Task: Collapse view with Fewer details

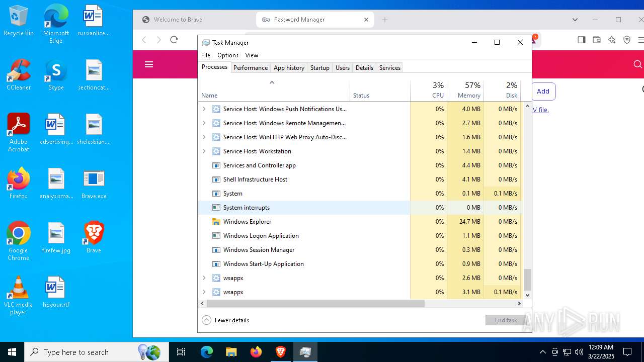Action: 225,320
